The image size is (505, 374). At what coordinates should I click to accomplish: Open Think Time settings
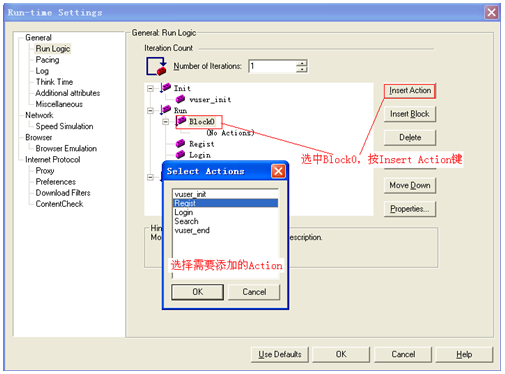point(54,82)
